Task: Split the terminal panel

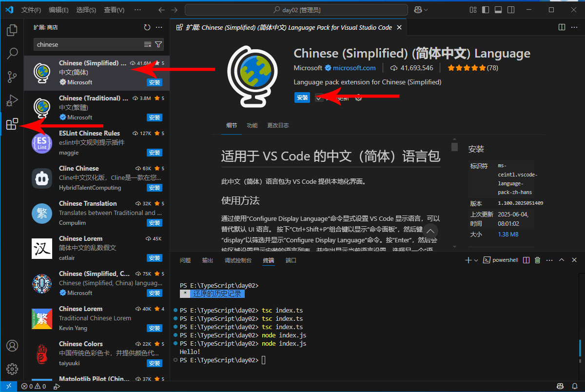Action: [x=526, y=260]
